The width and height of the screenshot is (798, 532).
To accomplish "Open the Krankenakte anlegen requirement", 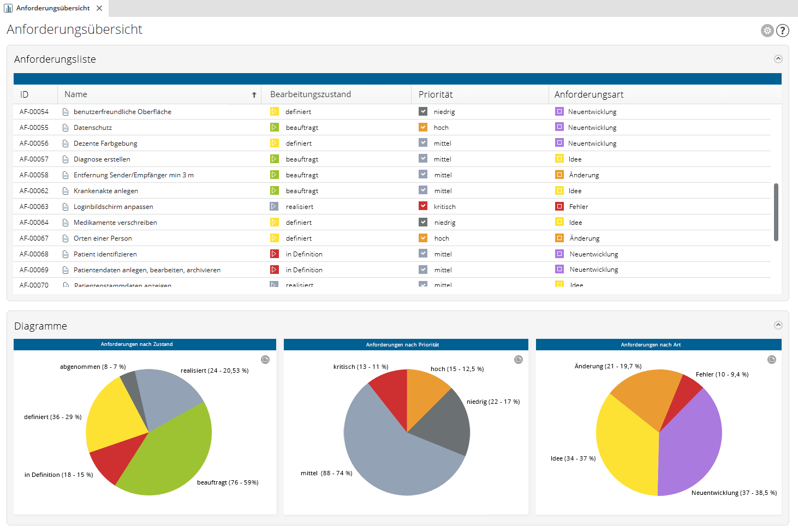I will [x=106, y=191].
